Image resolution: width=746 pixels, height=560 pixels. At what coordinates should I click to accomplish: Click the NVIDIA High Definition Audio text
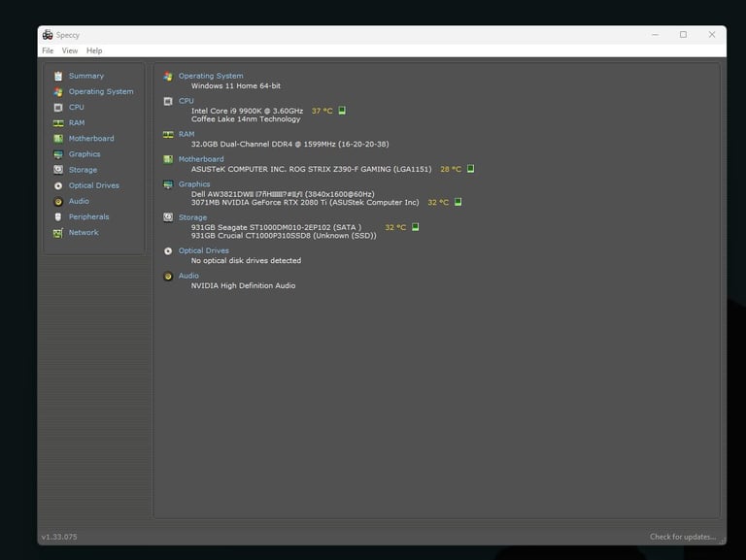[243, 286]
